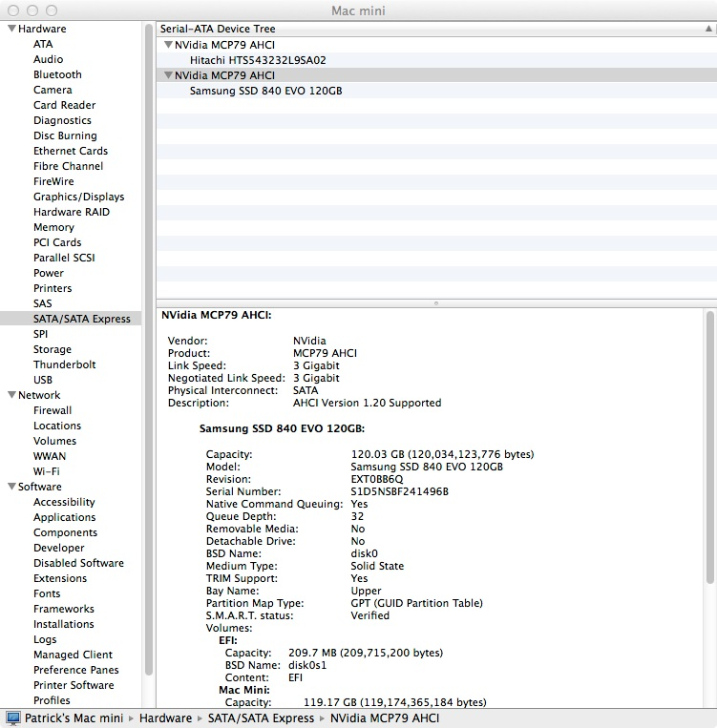Image resolution: width=717 pixels, height=728 pixels.
Task: Click the computer icon in the path bar
Action: point(13,718)
